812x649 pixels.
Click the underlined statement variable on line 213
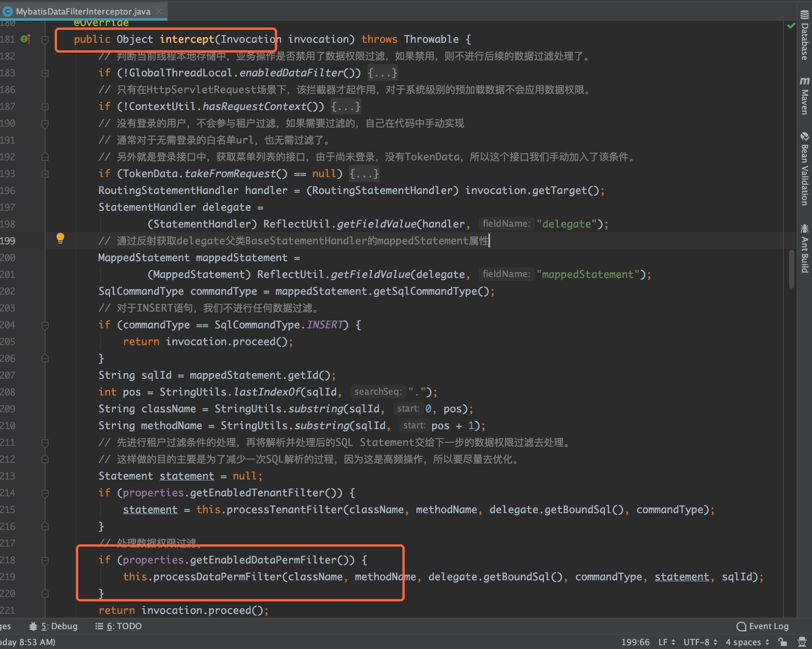[187, 476]
